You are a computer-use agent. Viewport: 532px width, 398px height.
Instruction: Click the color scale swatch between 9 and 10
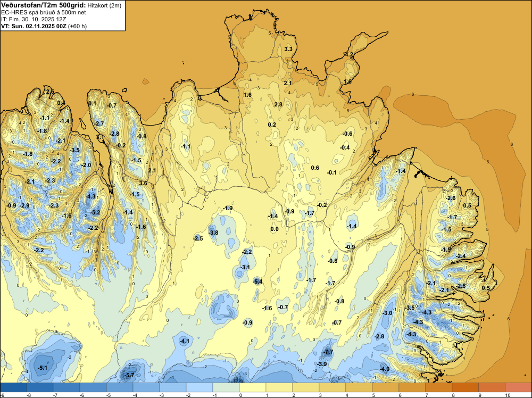(x=492, y=387)
